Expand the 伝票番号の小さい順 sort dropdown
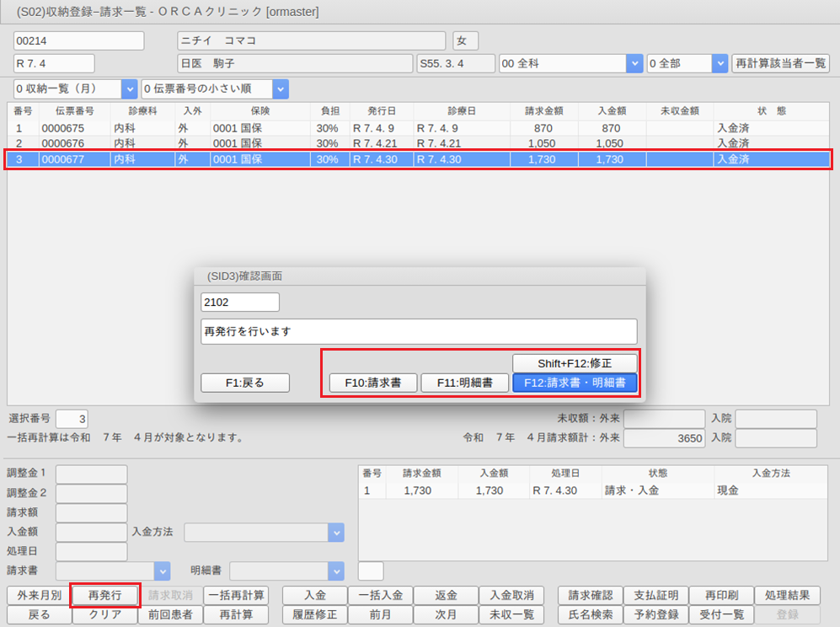840x627 pixels. (280, 88)
